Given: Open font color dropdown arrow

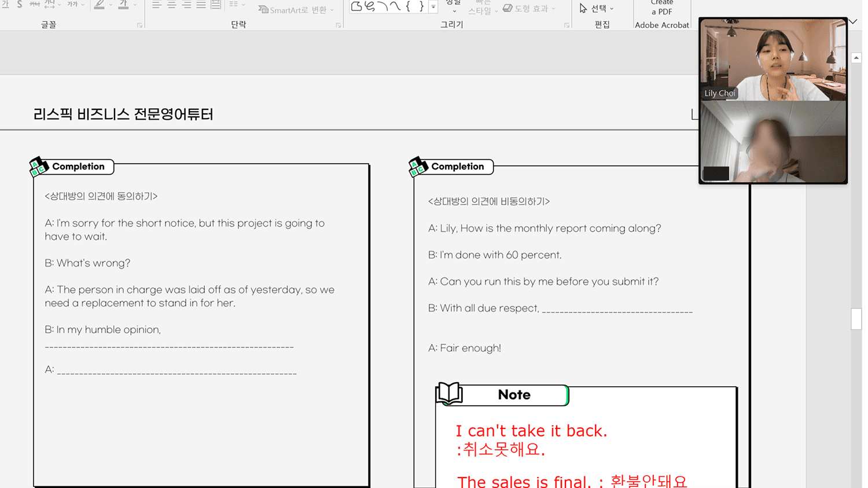Looking at the screenshot, I should click(135, 5).
